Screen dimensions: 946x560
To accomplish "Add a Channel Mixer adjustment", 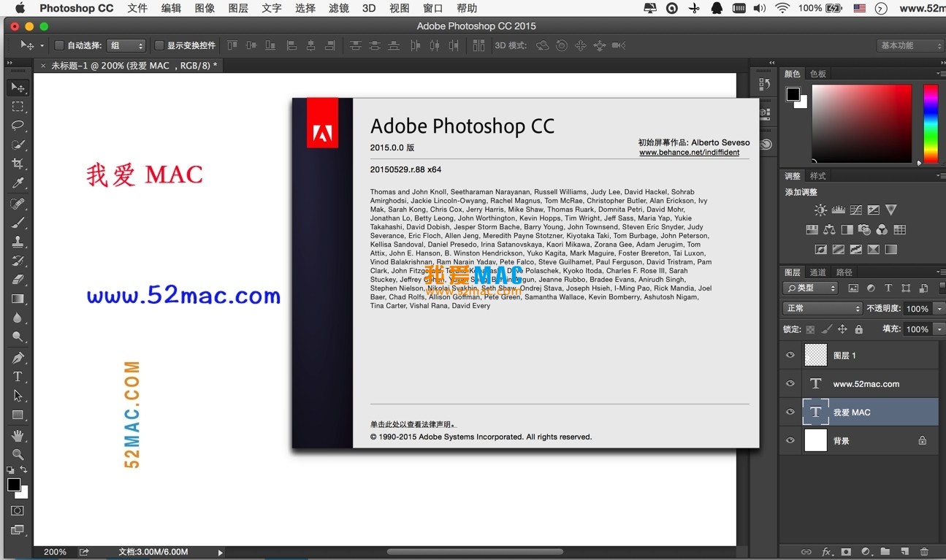I will (x=882, y=230).
